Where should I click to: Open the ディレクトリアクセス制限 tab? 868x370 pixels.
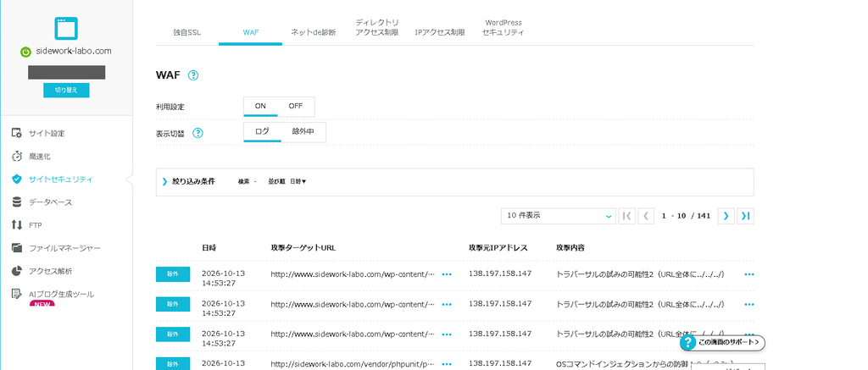tap(377, 28)
